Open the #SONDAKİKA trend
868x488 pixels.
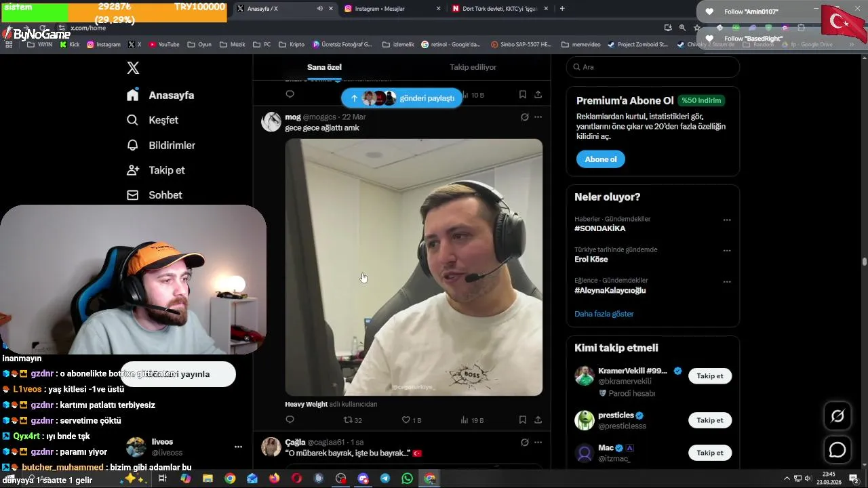click(600, 228)
